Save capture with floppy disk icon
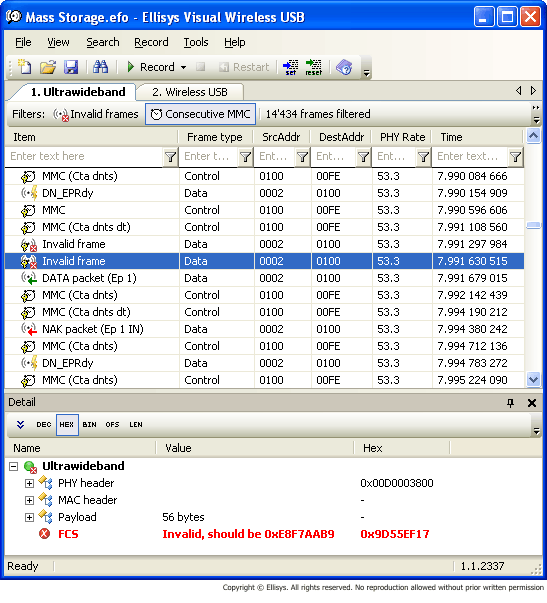This screenshot has width=547, height=603. pos(71,67)
